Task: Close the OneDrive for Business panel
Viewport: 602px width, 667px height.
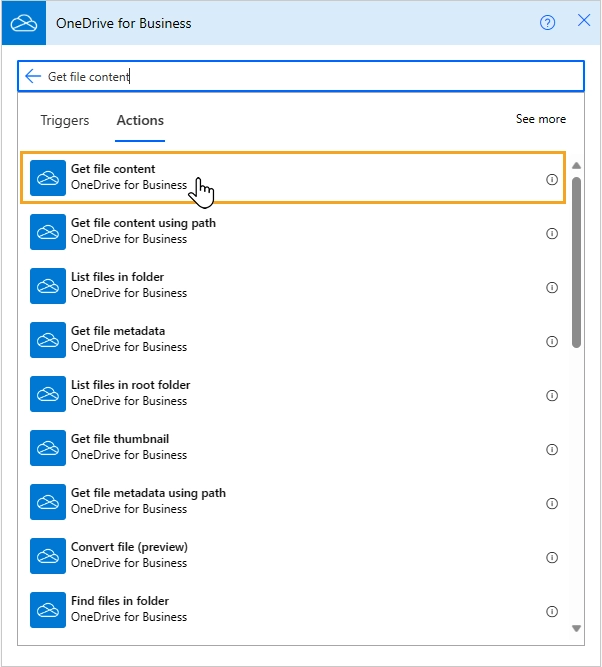Action: [584, 20]
